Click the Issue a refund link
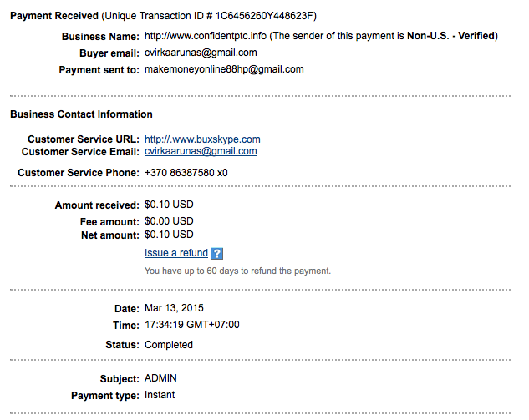The width and height of the screenshot is (529, 420). tap(176, 253)
